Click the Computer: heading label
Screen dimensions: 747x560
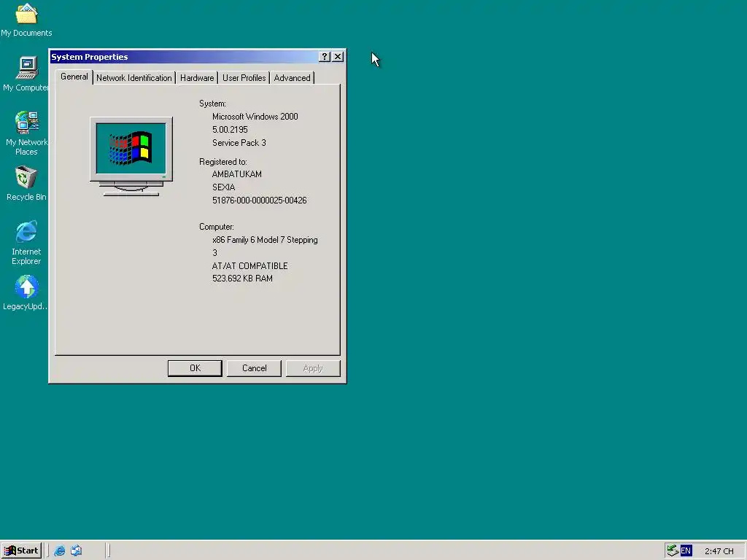[216, 227]
